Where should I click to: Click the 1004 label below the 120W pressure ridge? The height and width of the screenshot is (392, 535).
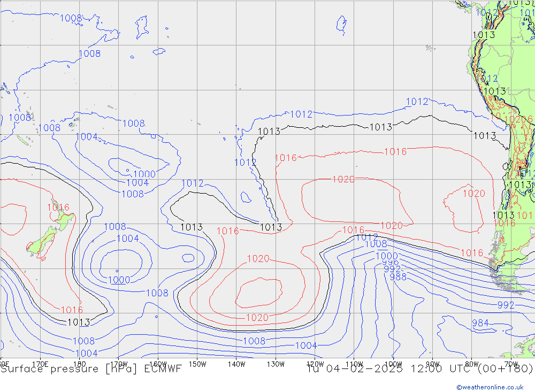coord(306,345)
